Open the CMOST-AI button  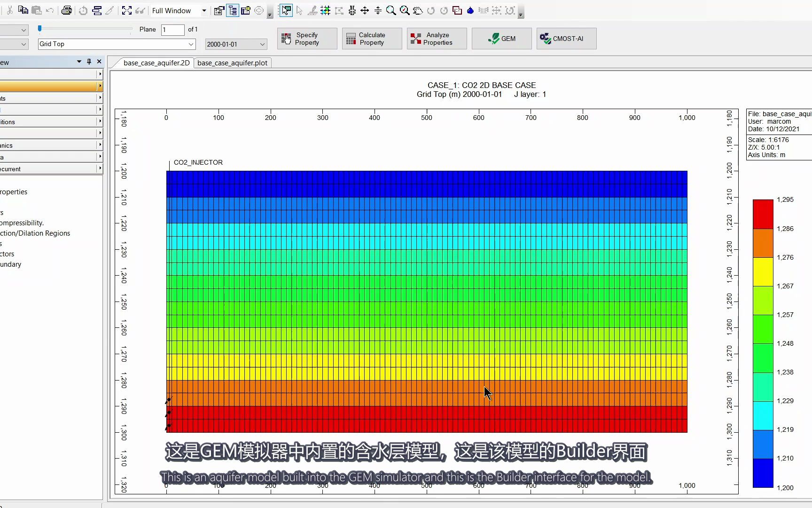pyautogui.click(x=567, y=39)
